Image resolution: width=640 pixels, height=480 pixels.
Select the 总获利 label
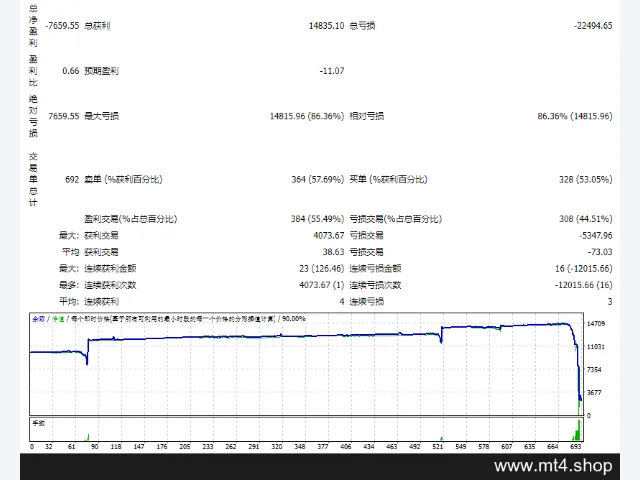pyautogui.click(x=97, y=26)
